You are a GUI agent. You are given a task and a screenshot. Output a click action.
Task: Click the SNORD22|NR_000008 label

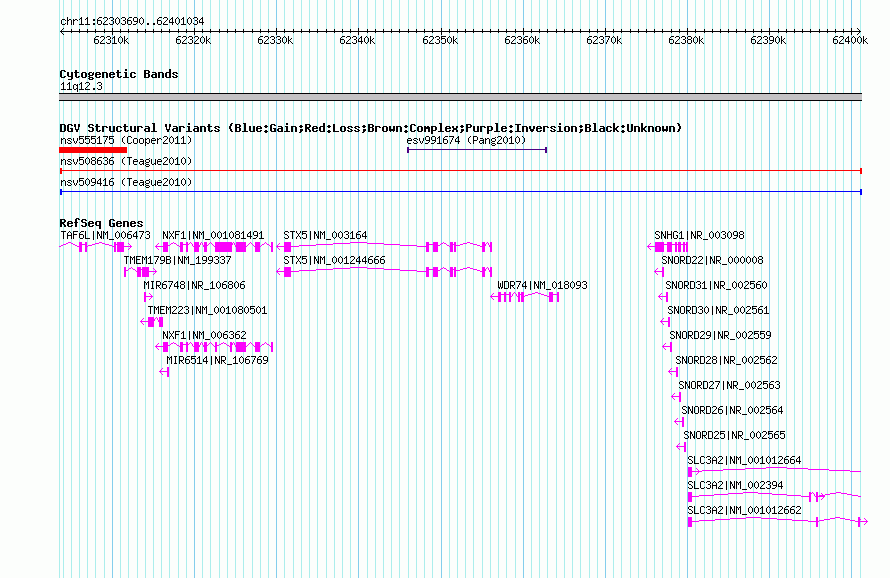(712, 260)
